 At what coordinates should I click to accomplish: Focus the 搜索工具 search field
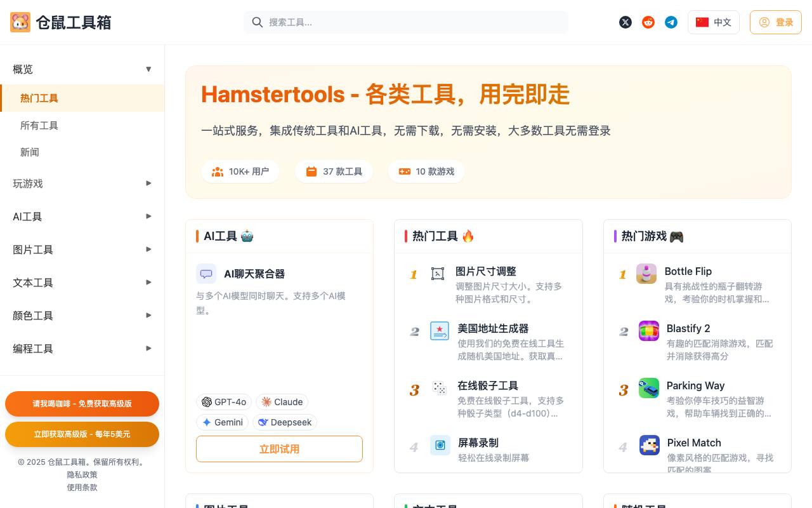pos(406,22)
